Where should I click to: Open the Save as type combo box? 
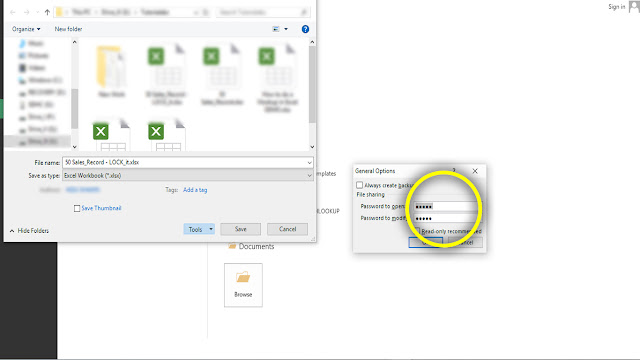pos(188,176)
